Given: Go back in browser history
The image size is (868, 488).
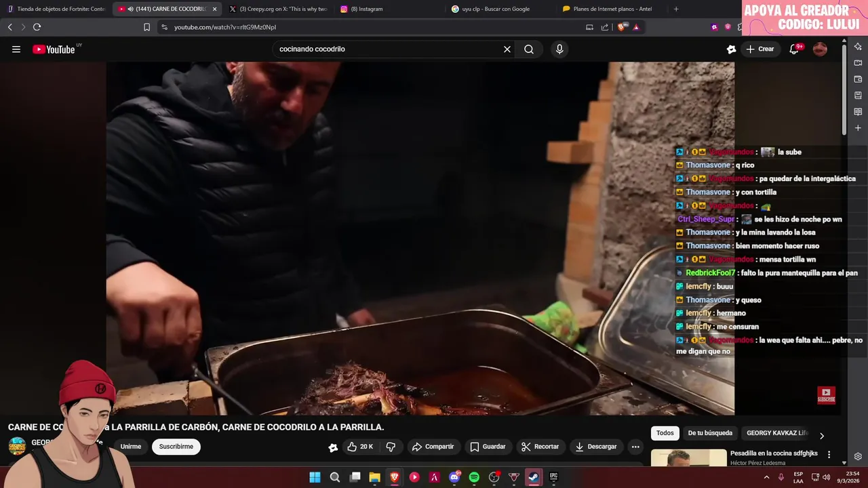Looking at the screenshot, I should pyautogui.click(x=9, y=27).
